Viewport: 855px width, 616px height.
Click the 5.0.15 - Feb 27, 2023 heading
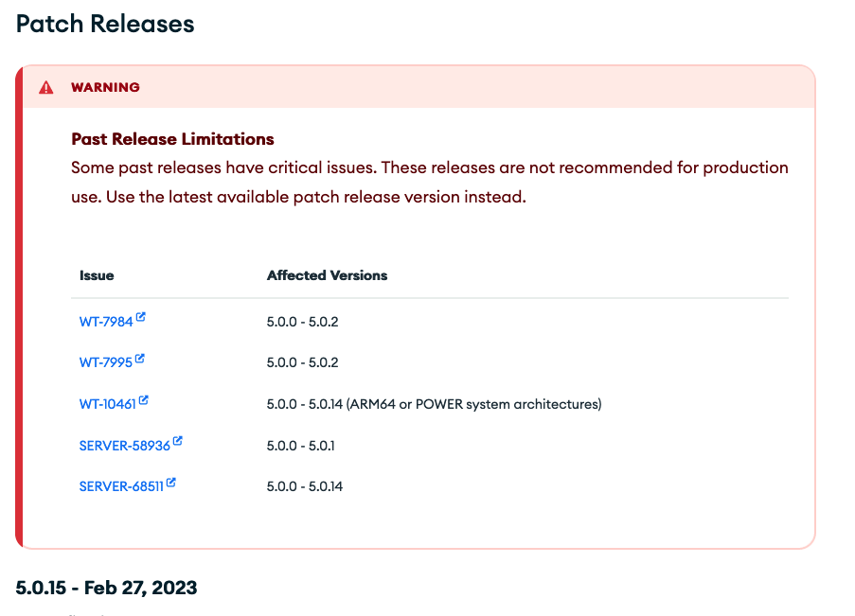[x=107, y=588]
